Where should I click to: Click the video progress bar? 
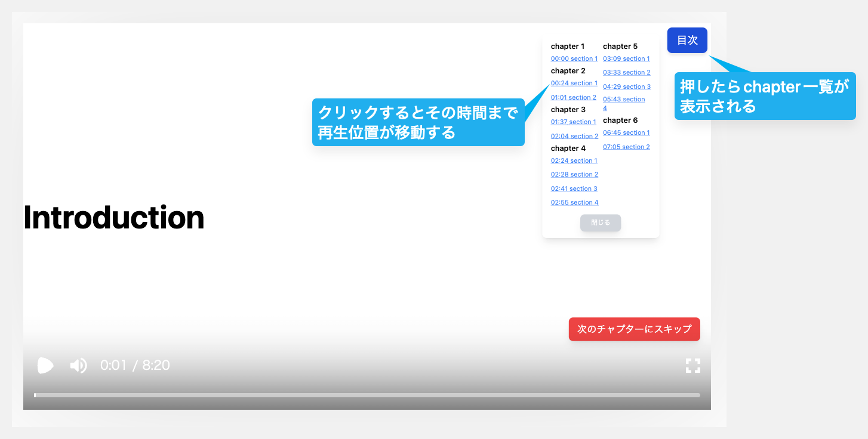click(x=367, y=395)
